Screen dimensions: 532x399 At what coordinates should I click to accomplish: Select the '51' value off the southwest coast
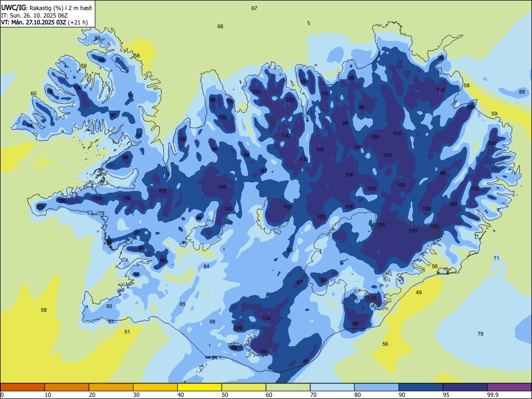click(127, 331)
